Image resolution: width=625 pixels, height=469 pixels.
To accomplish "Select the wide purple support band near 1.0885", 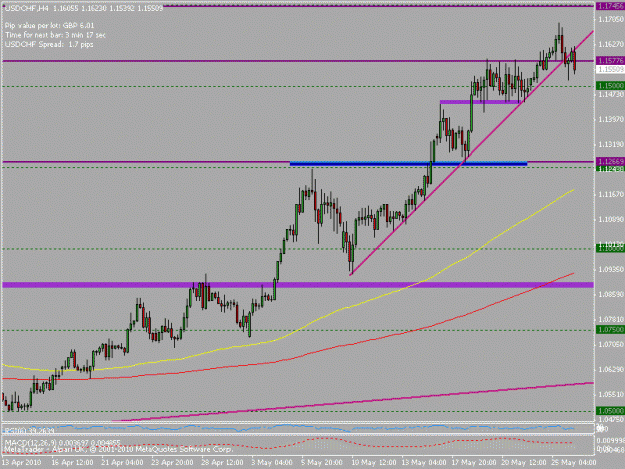I will click(298, 285).
